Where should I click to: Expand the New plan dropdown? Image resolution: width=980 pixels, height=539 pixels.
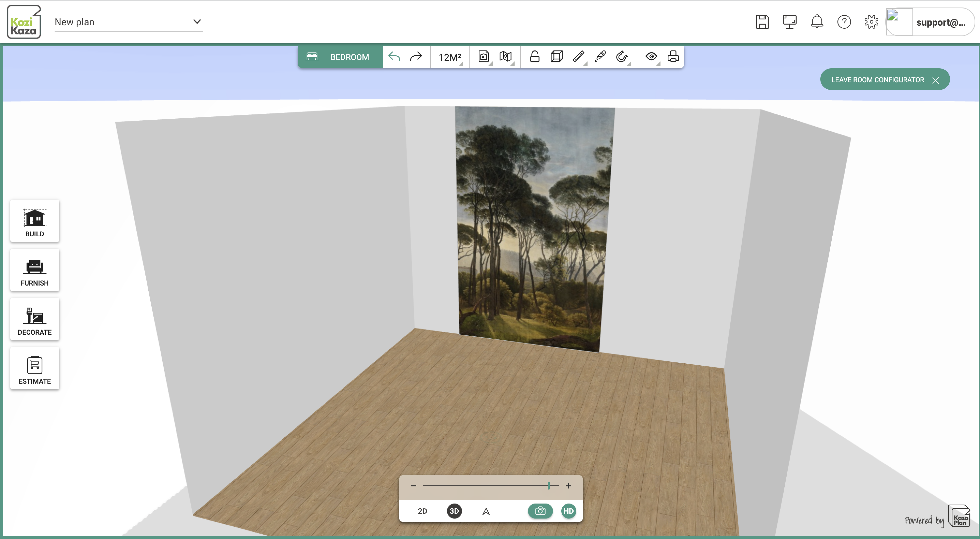pyautogui.click(x=197, y=22)
